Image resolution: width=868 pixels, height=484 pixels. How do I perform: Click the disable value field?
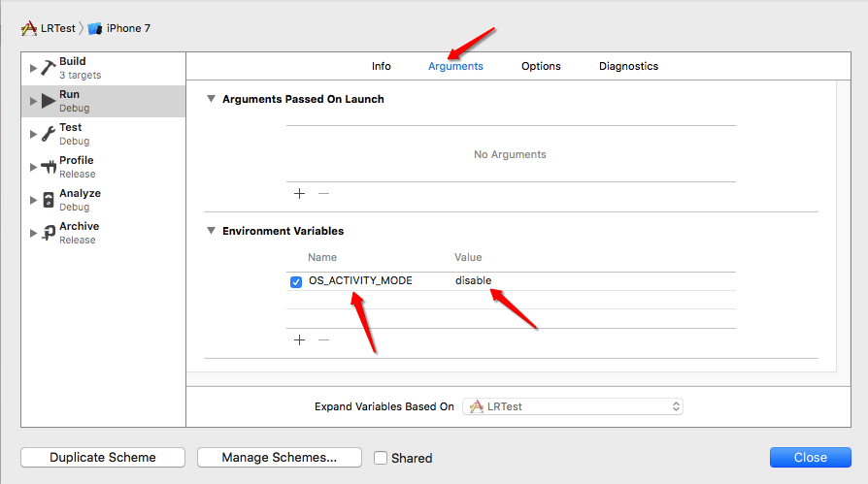tap(474, 281)
